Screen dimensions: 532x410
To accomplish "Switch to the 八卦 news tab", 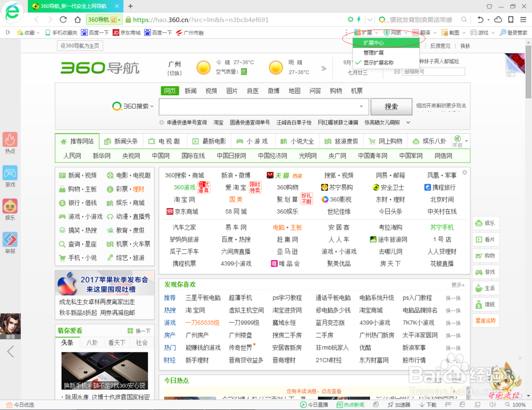I will [x=92, y=342].
